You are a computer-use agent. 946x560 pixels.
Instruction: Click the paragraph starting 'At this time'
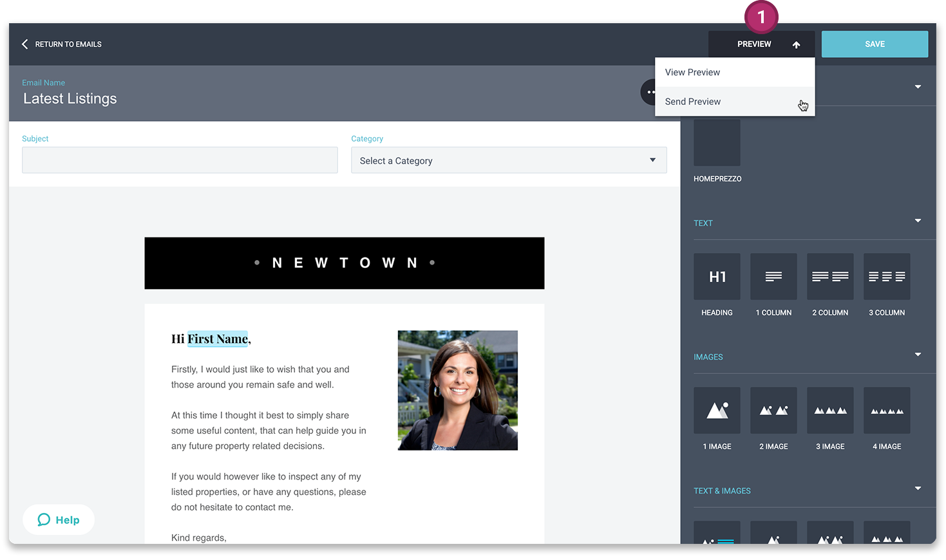[x=269, y=431]
